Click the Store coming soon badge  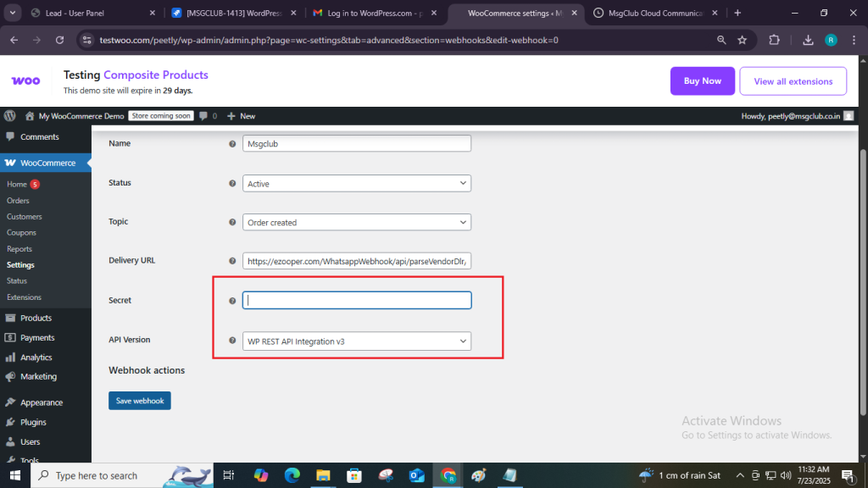point(161,115)
